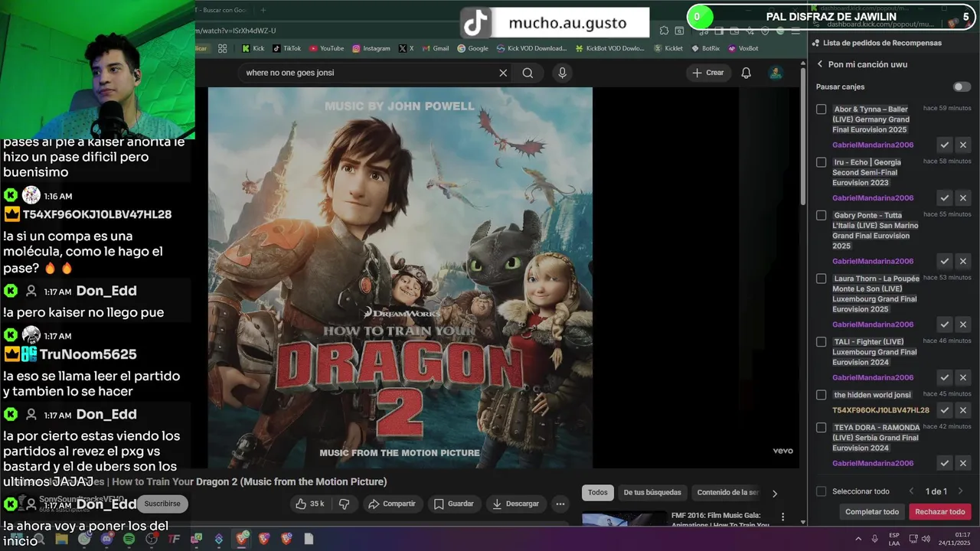980x551 pixels.
Task: Open Discord from the taskbar
Action: coord(106,539)
